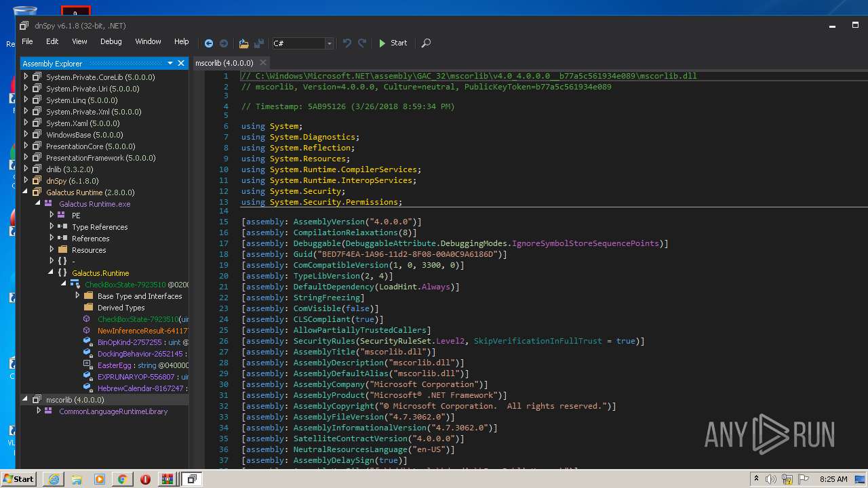868x488 pixels.
Task: Open Chrome from the taskbar
Action: pyautogui.click(x=122, y=479)
